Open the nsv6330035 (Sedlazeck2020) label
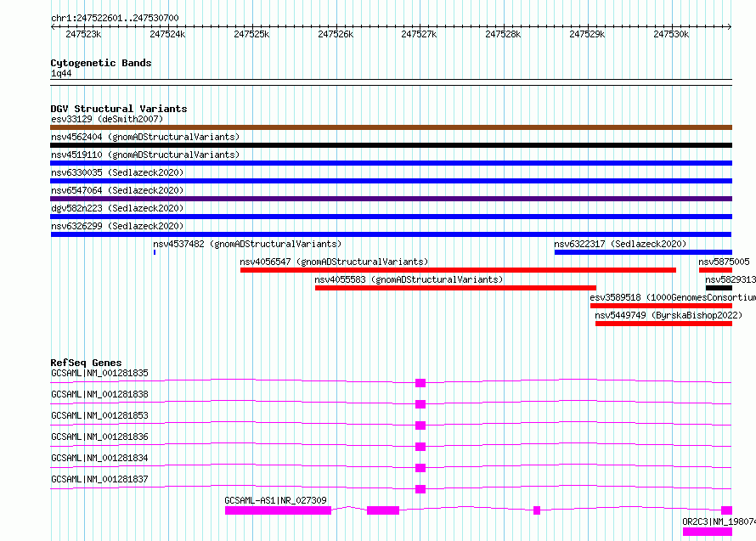The height and width of the screenshot is (541, 756). click(x=117, y=172)
